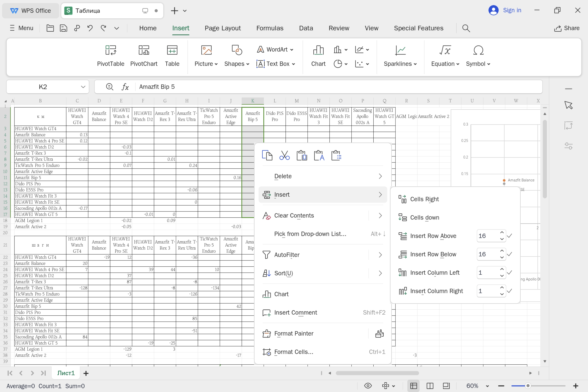This screenshot has width=588, height=392.
Task: Click the Sign in link
Action: click(x=512, y=10)
